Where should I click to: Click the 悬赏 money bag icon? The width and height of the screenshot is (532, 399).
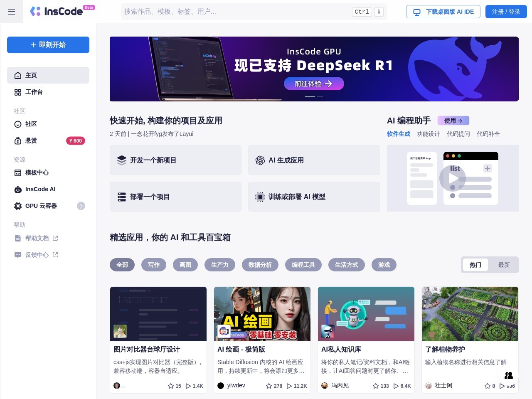[x=18, y=140]
